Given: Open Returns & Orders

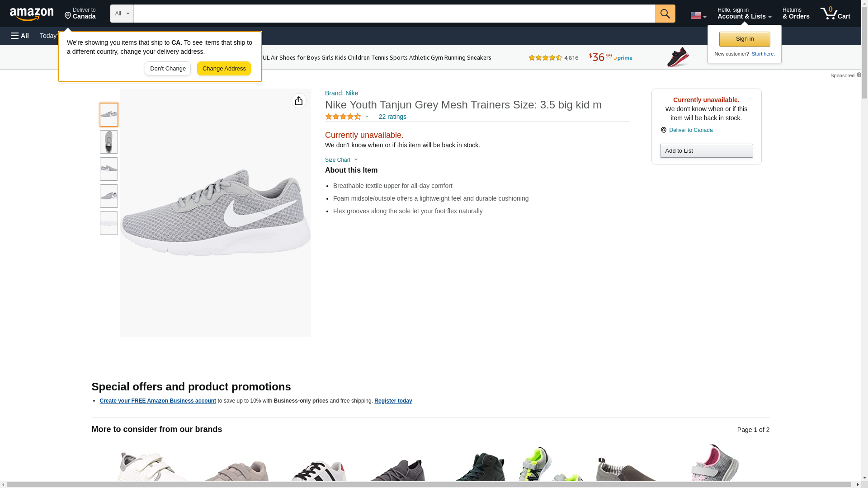Looking at the screenshot, I should coord(796,14).
